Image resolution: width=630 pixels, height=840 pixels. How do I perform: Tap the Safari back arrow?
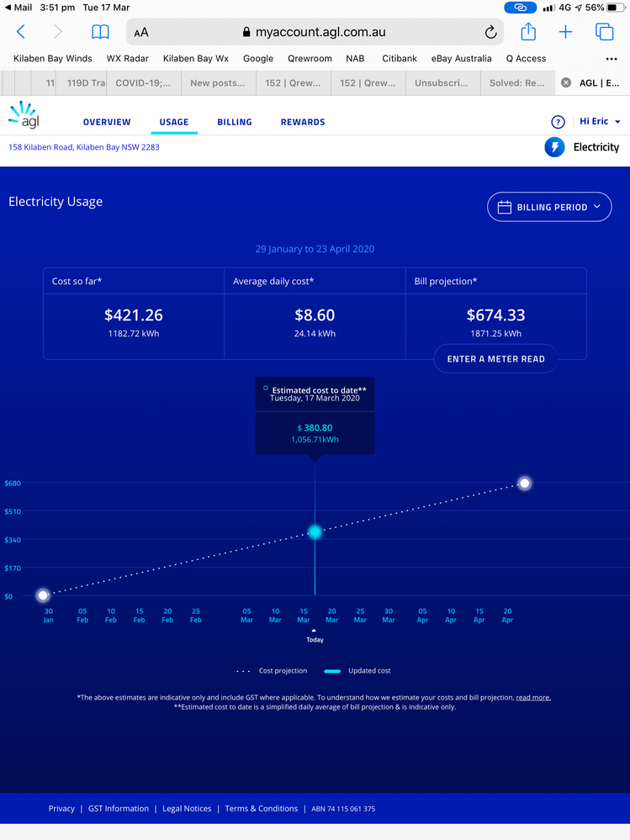coord(21,32)
